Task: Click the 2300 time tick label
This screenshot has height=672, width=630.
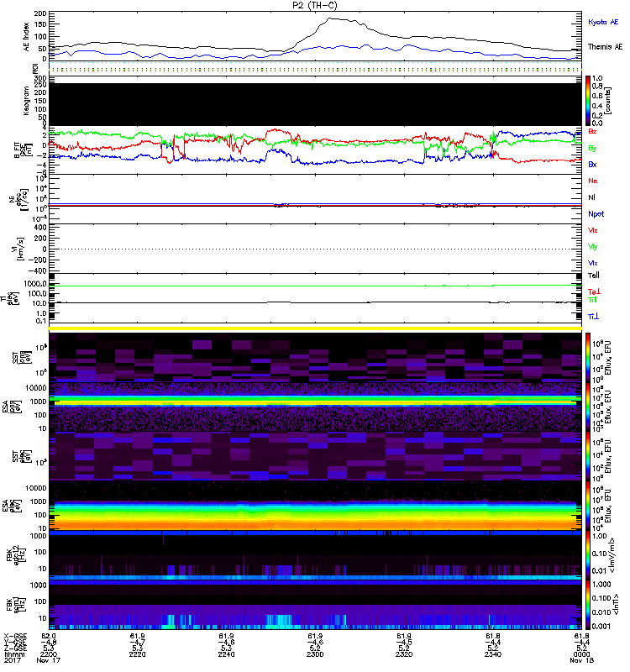Action: 315,654
